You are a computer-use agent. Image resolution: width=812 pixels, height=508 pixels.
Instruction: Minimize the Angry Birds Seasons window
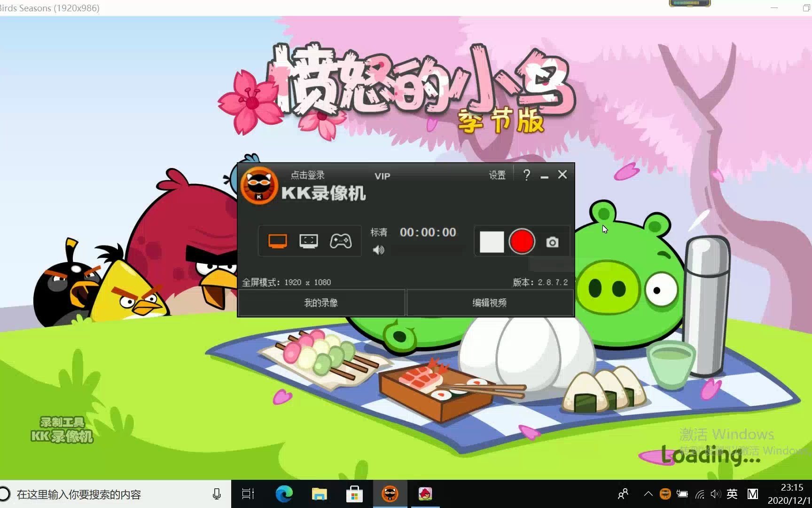click(774, 8)
